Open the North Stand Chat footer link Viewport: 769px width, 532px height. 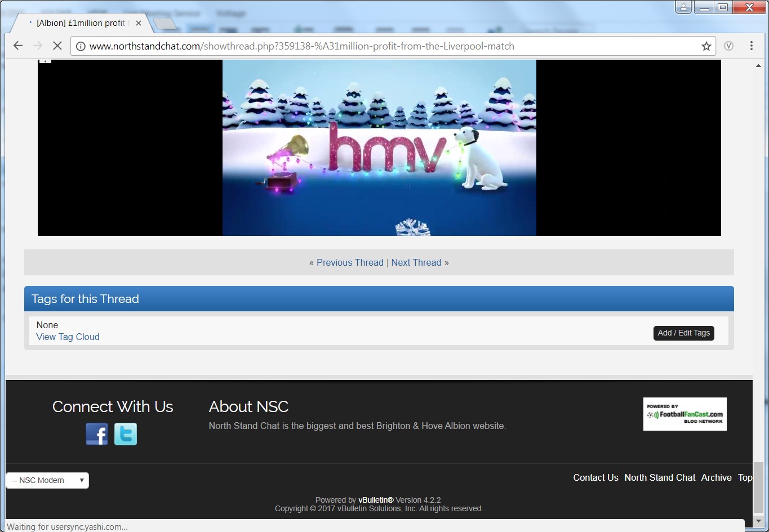pos(660,477)
